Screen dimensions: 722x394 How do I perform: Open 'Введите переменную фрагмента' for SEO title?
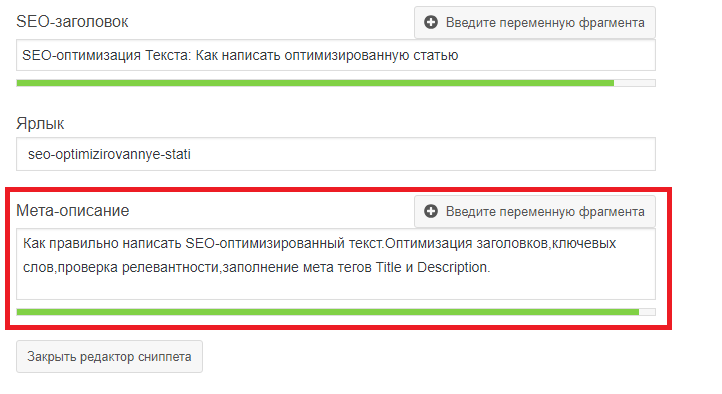click(535, 22)
